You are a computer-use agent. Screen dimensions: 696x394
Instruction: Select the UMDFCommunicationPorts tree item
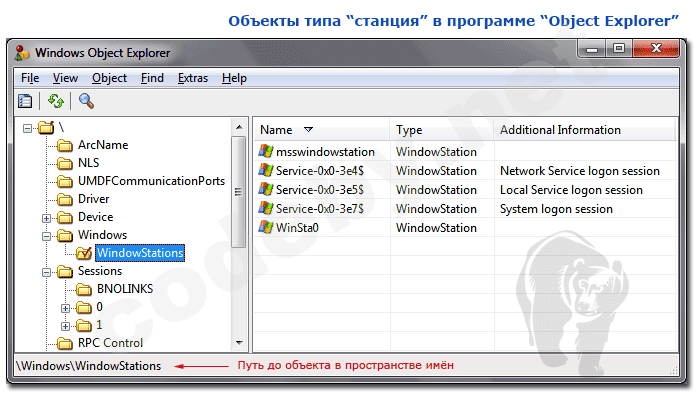pos(151,181)
